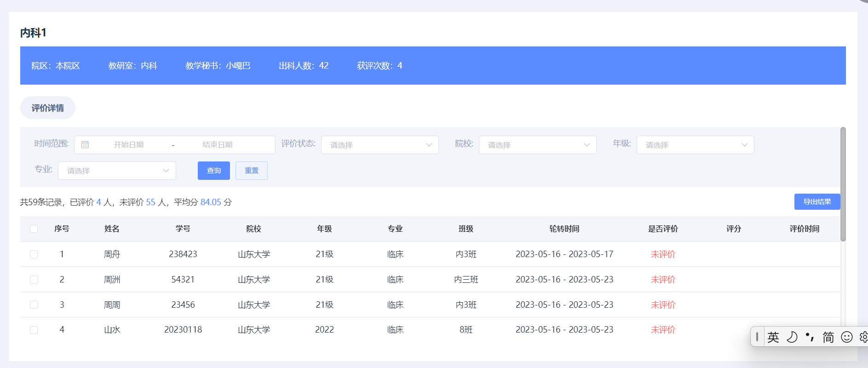The image size is (868, 368).
Task: Click the 开始日期 input field
Action: click(129, 145)
